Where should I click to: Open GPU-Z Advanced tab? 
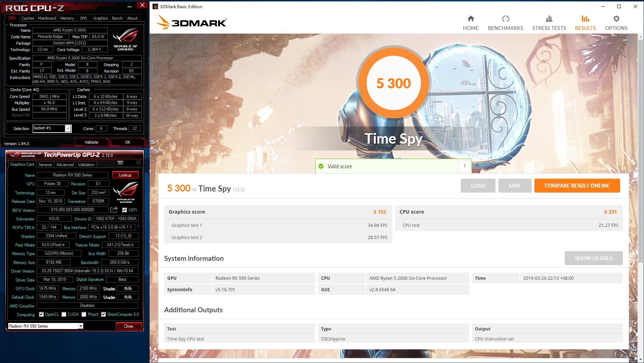[x=65, y=165]
